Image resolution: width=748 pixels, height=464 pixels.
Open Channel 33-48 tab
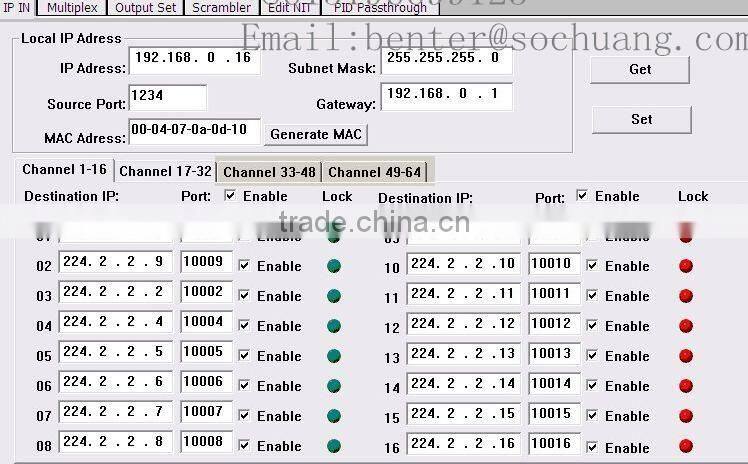click(270, 172)
